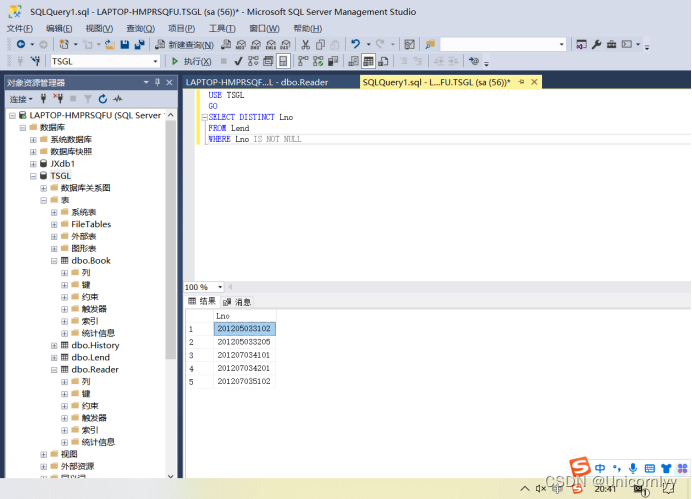
Task: Click Include Actual Execution Plan icon
Action: click(303, 61)
